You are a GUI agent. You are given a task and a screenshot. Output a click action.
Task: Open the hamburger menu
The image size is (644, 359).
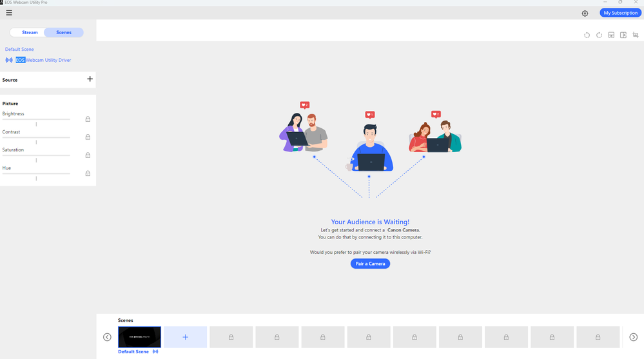point(9,13)
